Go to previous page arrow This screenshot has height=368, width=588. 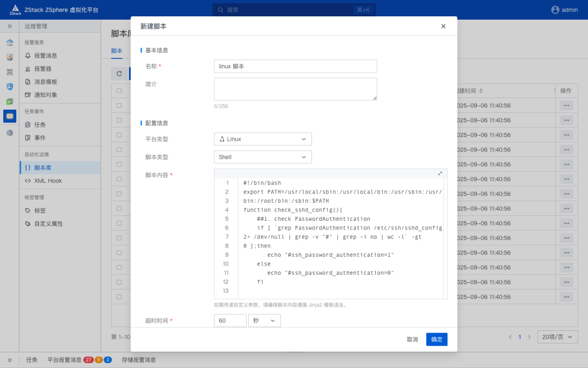(510, 337)
